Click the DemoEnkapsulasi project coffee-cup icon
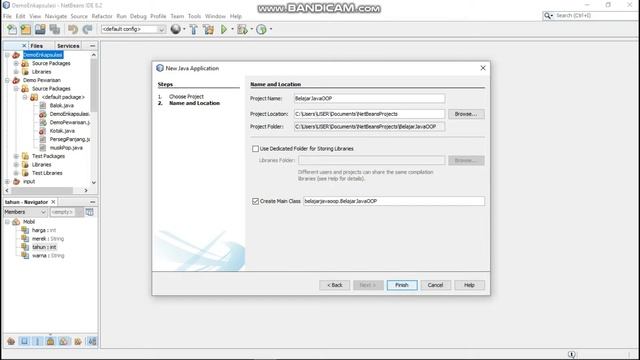The height and width of the screenshot is (360, 640). (16, 55)
